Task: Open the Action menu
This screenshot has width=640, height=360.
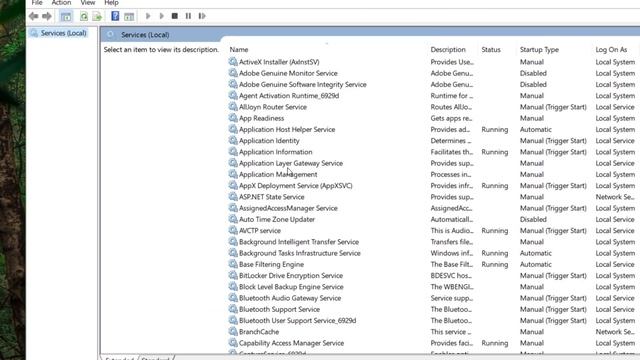Action: (61, 3)
